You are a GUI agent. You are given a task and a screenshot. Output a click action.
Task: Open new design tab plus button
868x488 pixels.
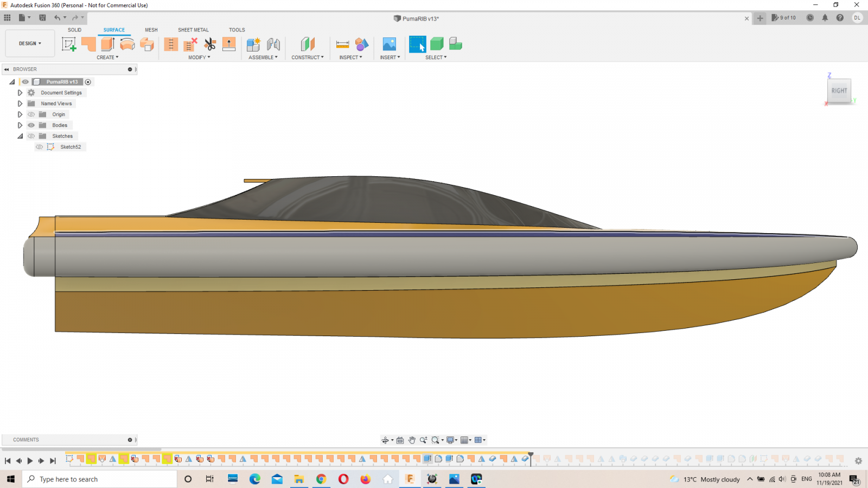click(x=760, y=18)
